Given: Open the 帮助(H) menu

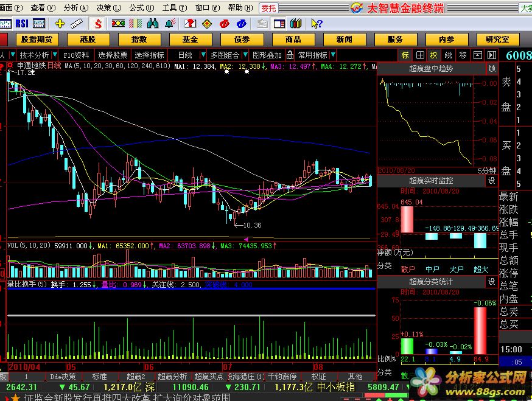Looking at the screenshot, I should pyautogui.click(x=240, y=8).
